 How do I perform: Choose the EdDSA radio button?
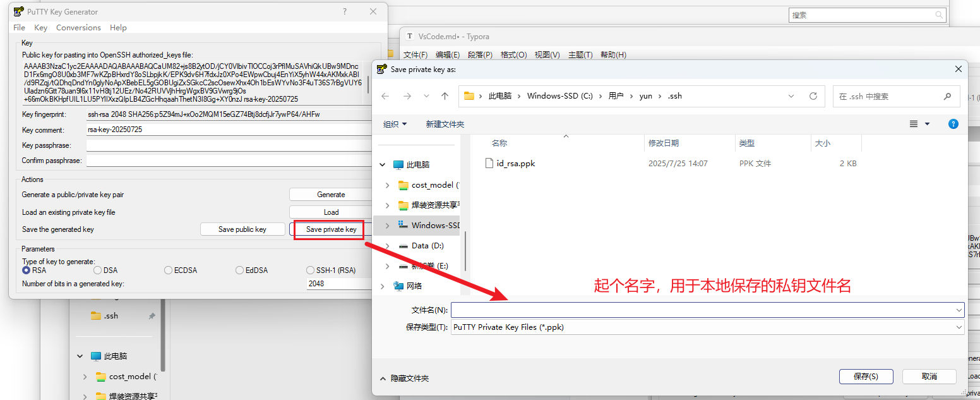[x=239, y=270]
